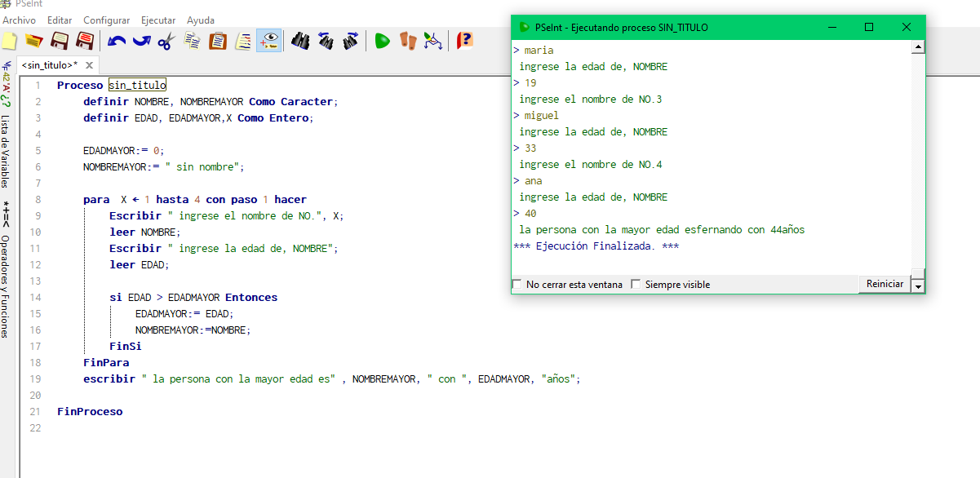The width and height of the screenshot is (980, 478).
Task: Click the 'FinPara' keyword line
Action: tap(106, 363)
